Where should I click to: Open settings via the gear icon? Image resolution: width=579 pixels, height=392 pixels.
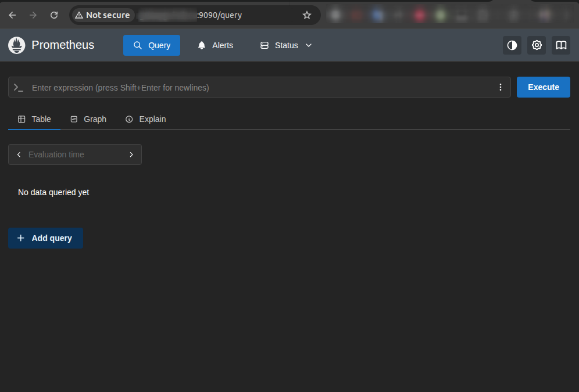click(x=537, y=45)
